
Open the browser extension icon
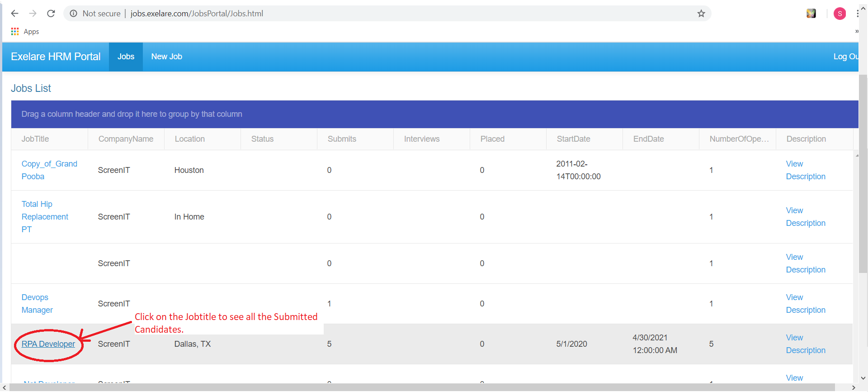[x=811, y=14]
